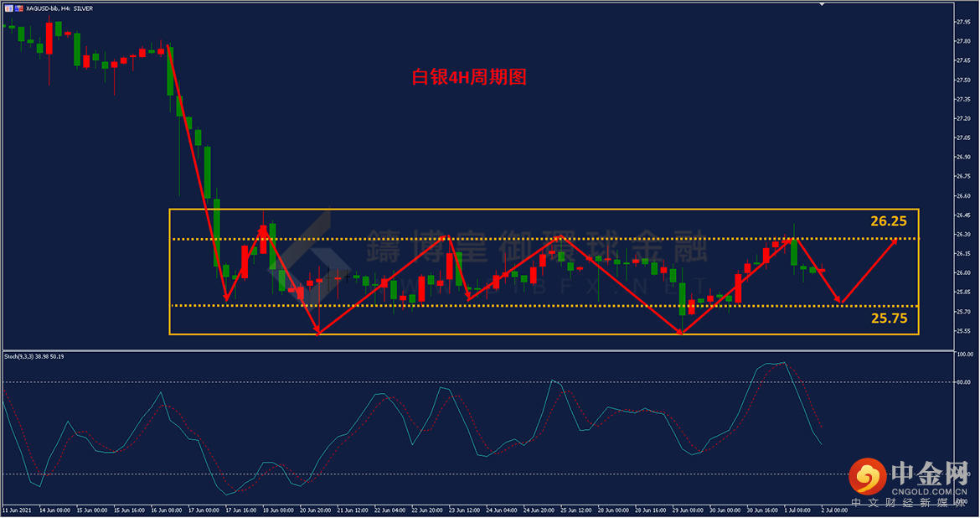
Task: Click the 22 Jun 04:00 time axis label
Action: click(390, 510)
